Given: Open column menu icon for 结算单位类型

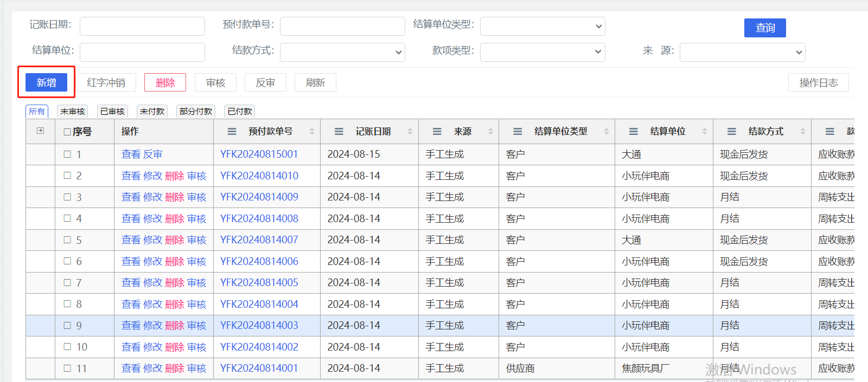Looking at the screenshot, I should (x=518, y=132).
